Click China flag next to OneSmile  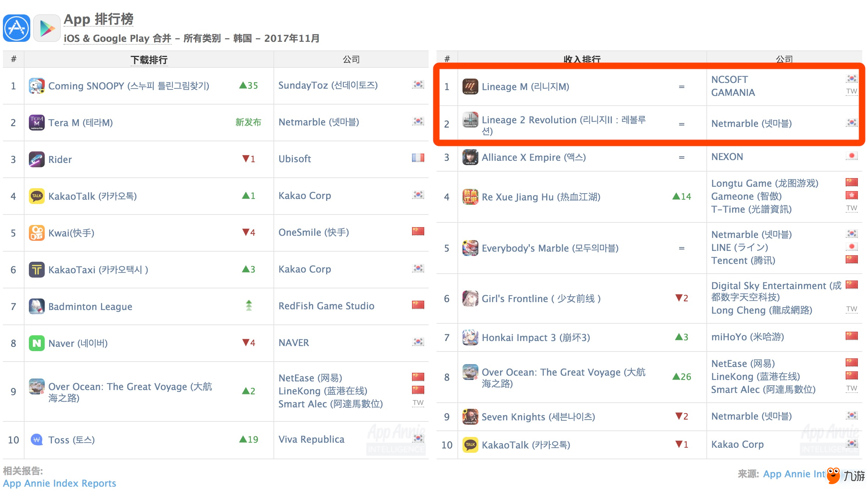click(418, 231)
